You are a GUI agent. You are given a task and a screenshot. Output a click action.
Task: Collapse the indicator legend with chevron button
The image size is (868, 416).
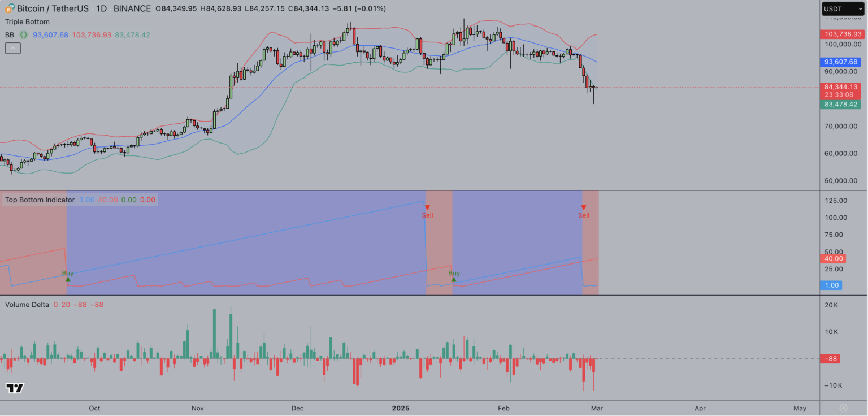(x=13, y=49)
